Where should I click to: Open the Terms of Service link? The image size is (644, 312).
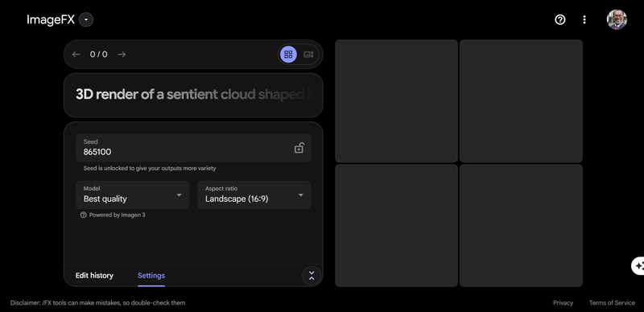click(612, 303)
